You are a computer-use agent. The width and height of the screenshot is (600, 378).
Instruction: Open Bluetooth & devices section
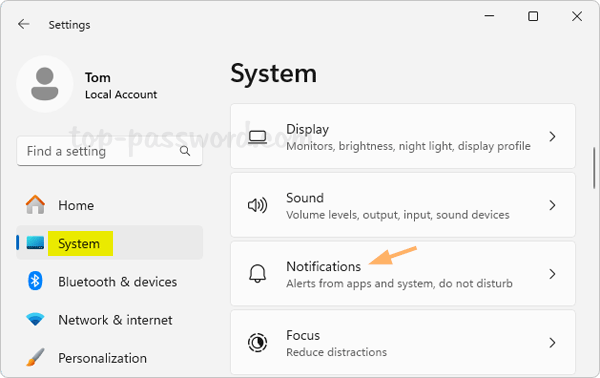[109, 281]
